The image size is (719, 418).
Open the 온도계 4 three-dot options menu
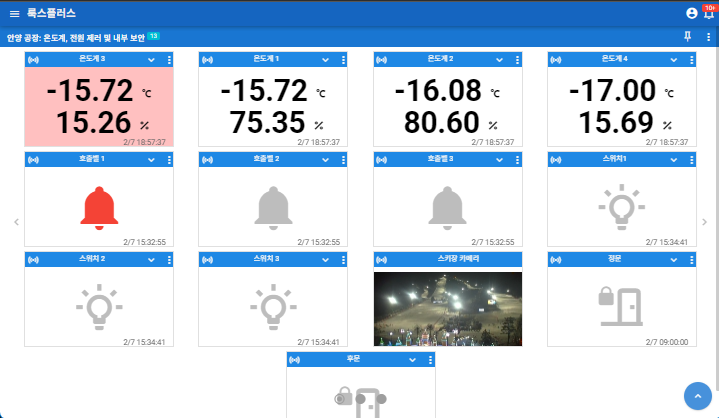692,60
